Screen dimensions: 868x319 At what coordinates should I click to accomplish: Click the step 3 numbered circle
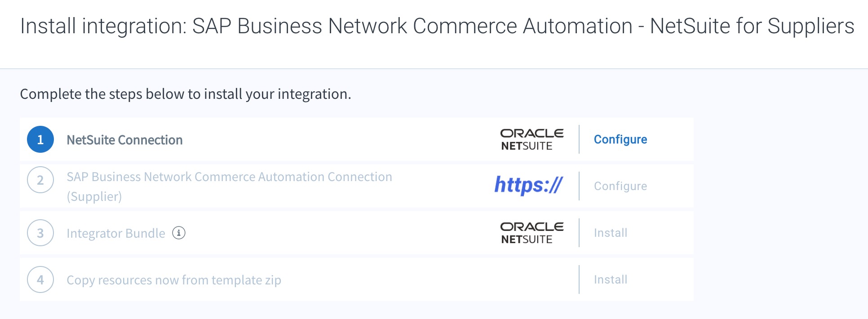[x=40, y=233]
